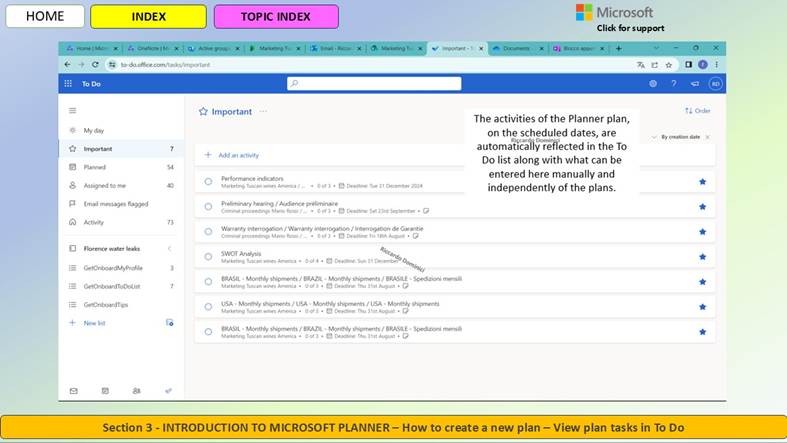Image resolution: width=787 pixels, height=443 pixels.
Task: Toggle the sidebar hamburger menu
Action: click(73, 110)
